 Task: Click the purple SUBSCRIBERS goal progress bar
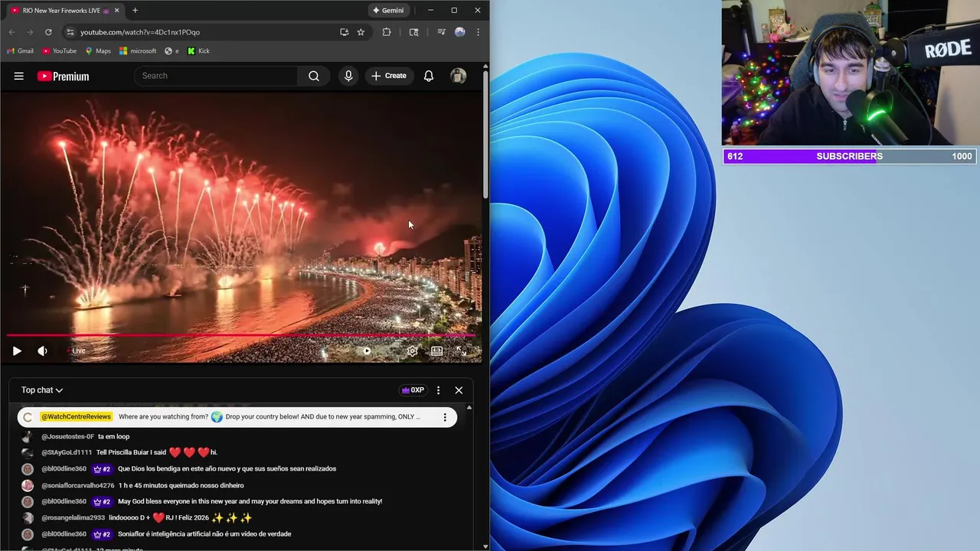pos(849,156)
